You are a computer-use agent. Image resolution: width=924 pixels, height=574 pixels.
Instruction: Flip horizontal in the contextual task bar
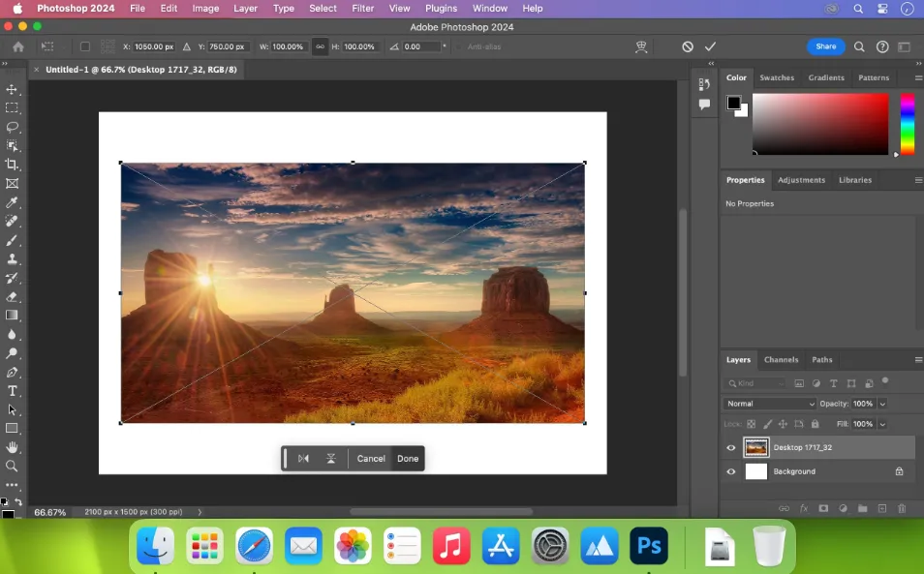pos(303,459)
